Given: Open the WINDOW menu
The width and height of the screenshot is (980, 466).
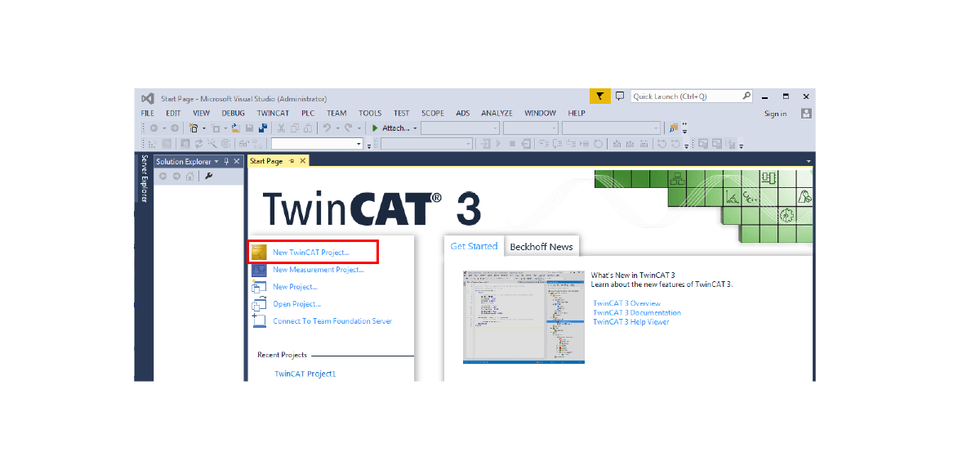Looking at the screenshot, I should tap(540, 114).
